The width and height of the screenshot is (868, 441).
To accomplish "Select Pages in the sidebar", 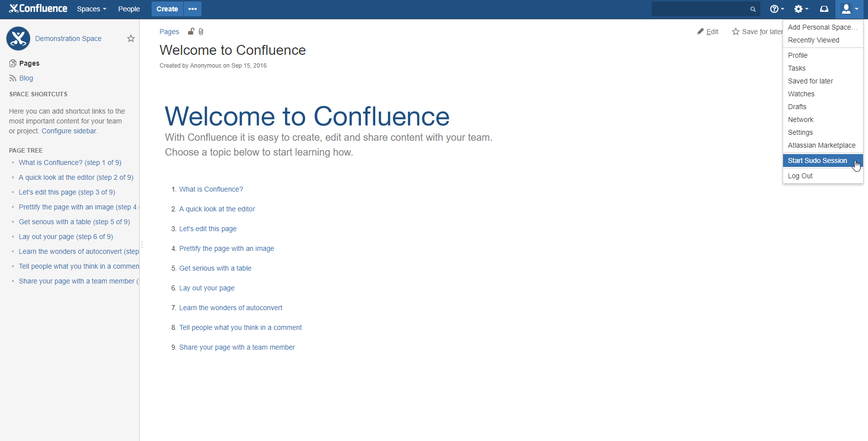I will coord(29,63).
